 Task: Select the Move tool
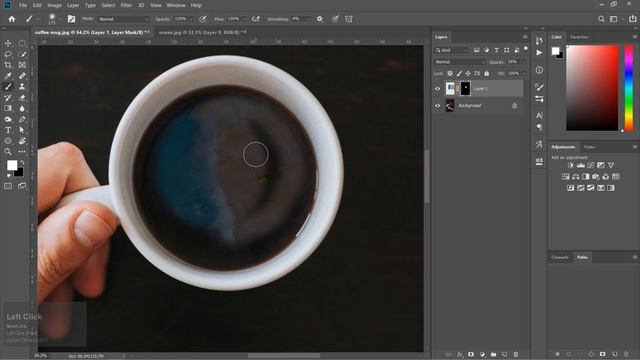8,43
